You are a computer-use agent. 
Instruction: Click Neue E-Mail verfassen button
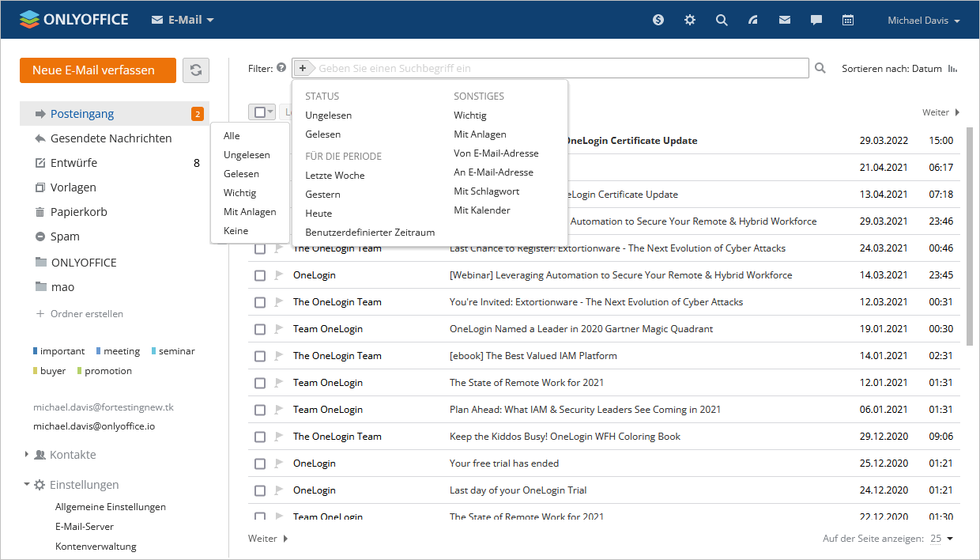tap(98, 70)
